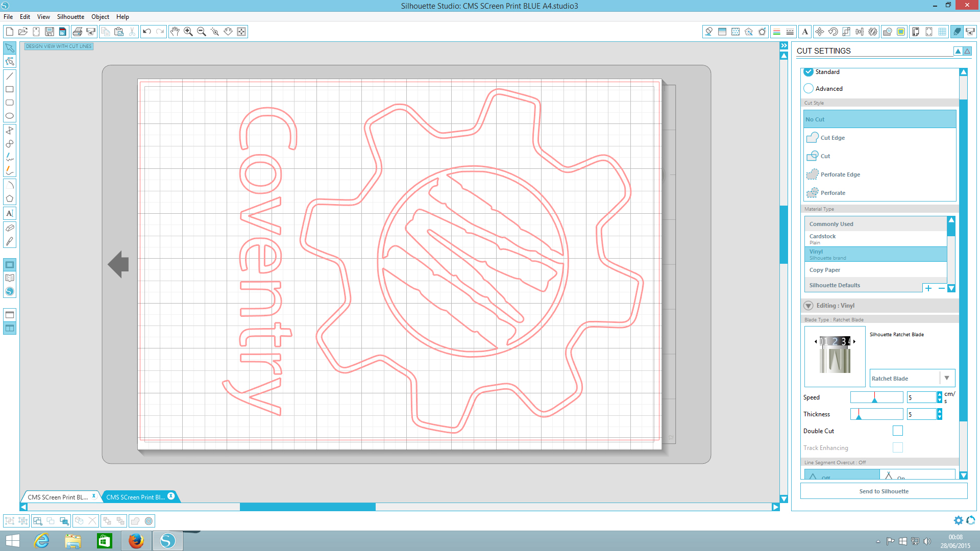Enable the Double Cut checkbox

[x=897, y=431]
